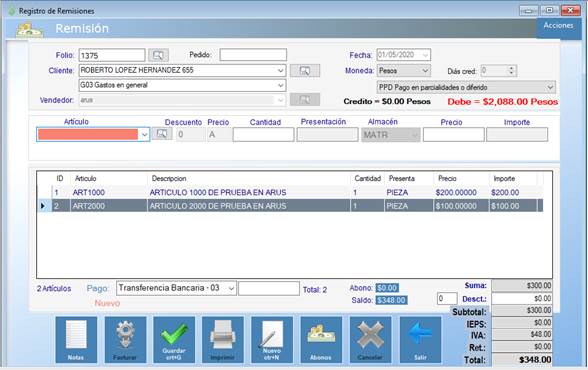Save with the Guardar green checkmark

point(174,340)
